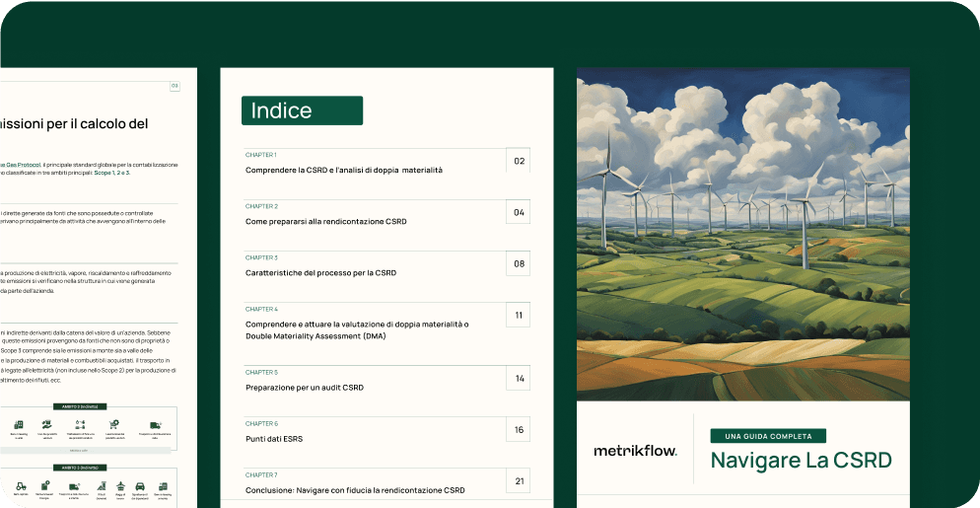The height and width of the screenshot is (508, 980).
Task: Click the car commuting icon
Action: [x=140, y=486]
